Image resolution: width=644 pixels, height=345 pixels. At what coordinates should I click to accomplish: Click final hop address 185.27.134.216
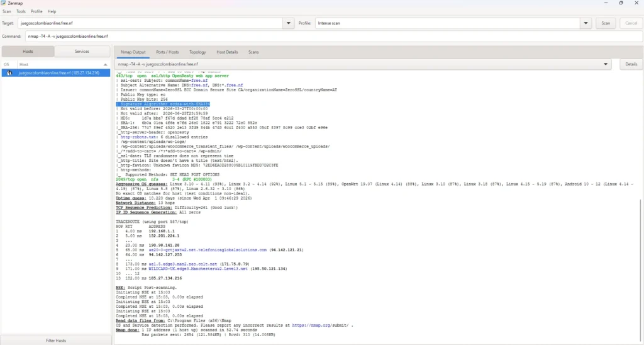(x=165, y=278)
